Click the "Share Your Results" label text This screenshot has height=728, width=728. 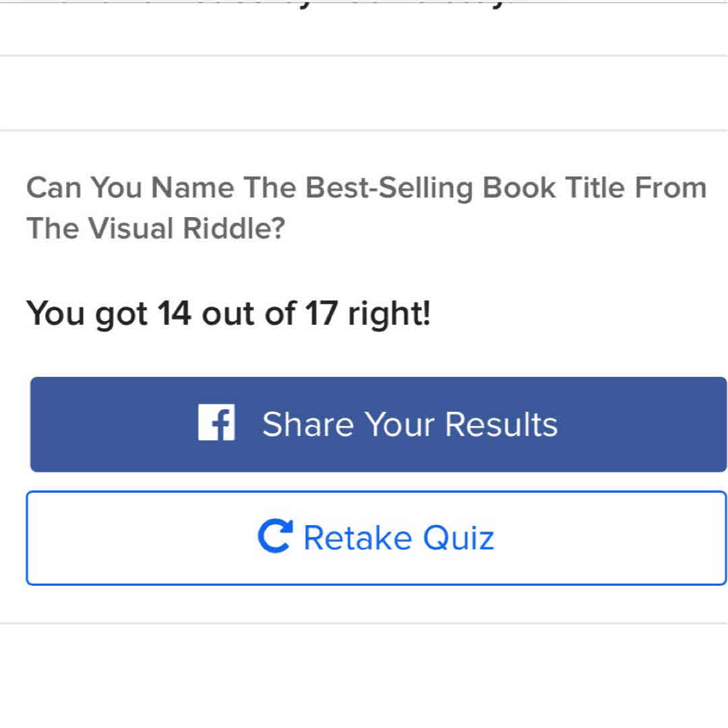pyautogui.click(x=410, y=424)
